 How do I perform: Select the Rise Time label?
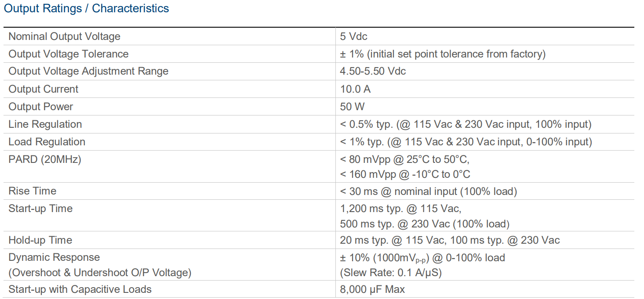[x=32, y=191]
